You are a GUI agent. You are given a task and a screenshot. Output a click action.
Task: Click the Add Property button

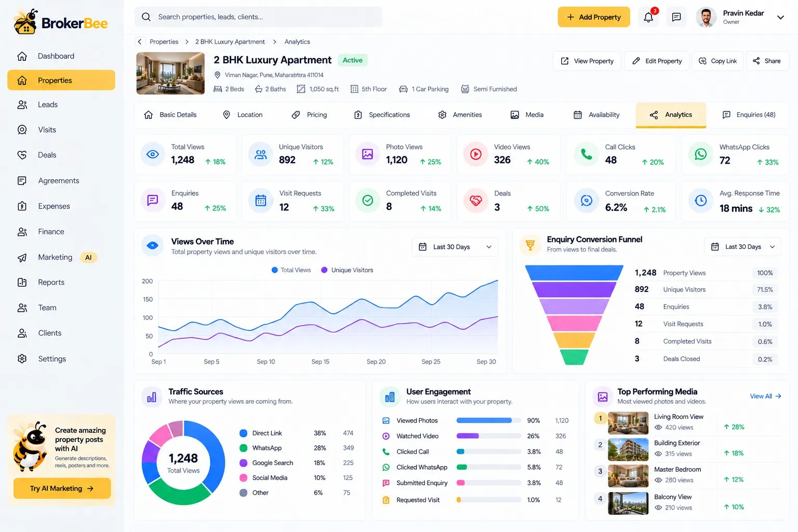(x=594, y=17)
